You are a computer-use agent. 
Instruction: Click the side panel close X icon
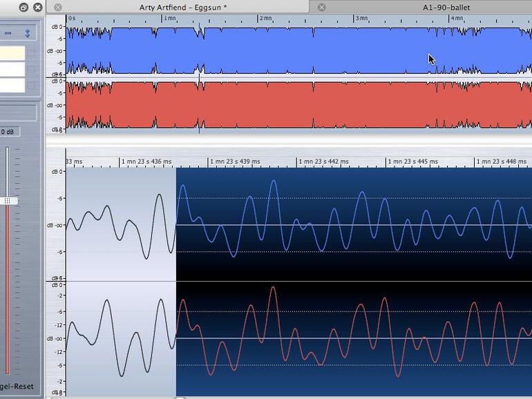point(38,7)
